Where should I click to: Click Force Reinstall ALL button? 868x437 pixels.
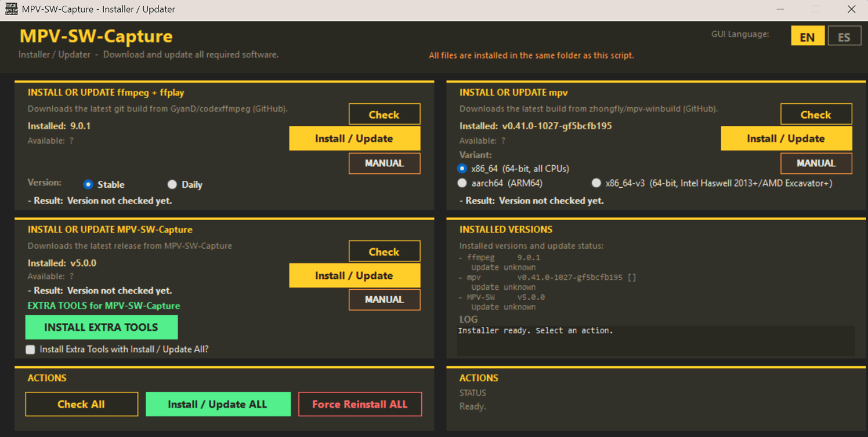[x=360, y=404]
